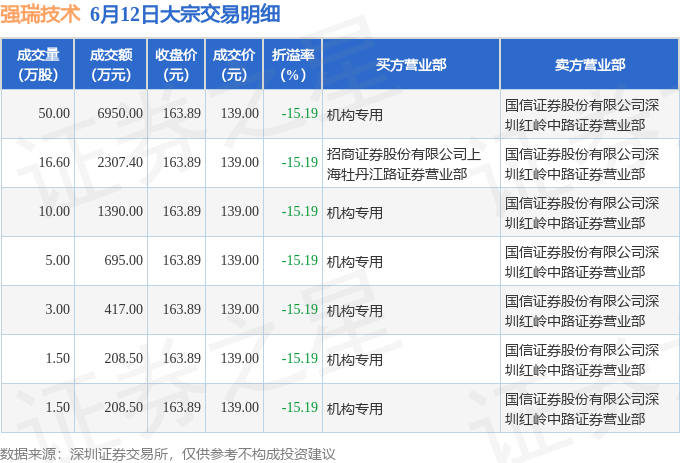Screen dimensions: 680x463
Task: Click the 收盘价(元) column header
Action: (x=176, y=65)
